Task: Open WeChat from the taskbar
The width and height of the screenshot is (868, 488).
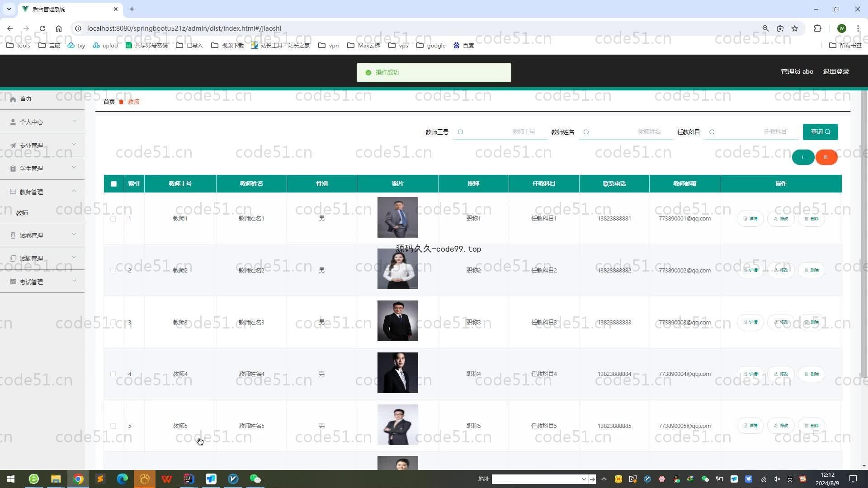Action: coord(255,479)
